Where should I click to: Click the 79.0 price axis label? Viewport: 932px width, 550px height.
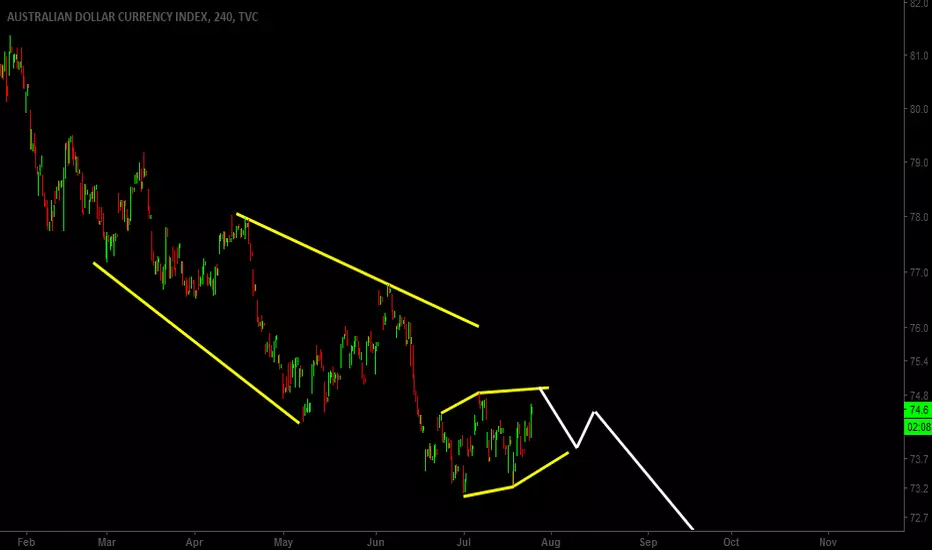[918, 162]
